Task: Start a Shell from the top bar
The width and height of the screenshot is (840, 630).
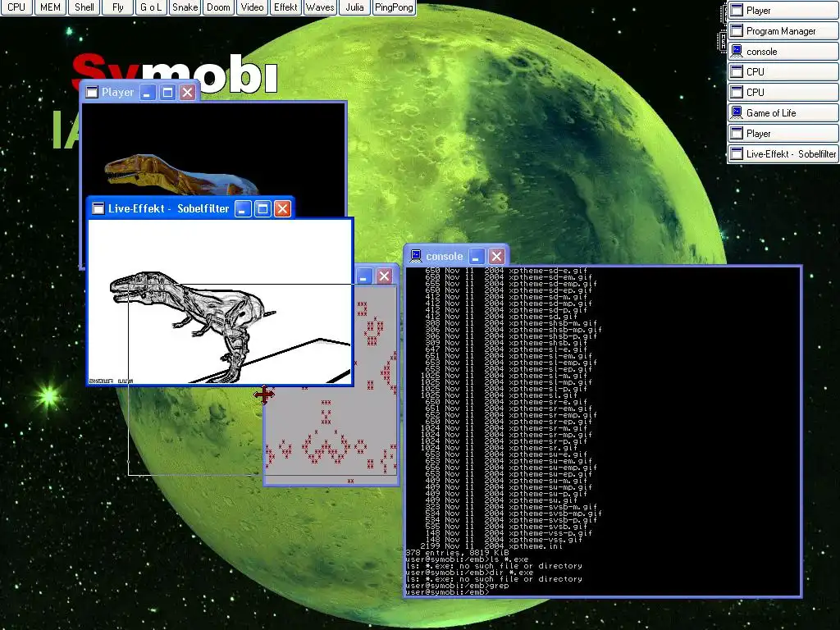Action: (84, 7)
